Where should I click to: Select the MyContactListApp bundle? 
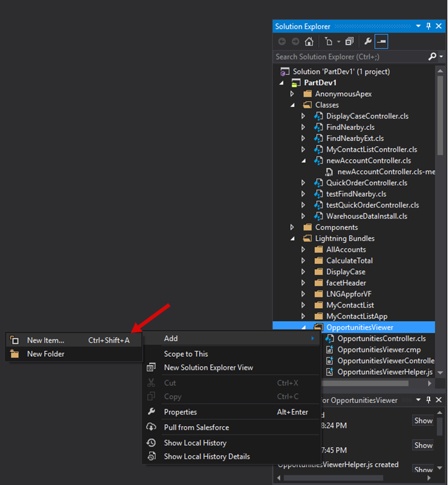click(x=357, y=316)
